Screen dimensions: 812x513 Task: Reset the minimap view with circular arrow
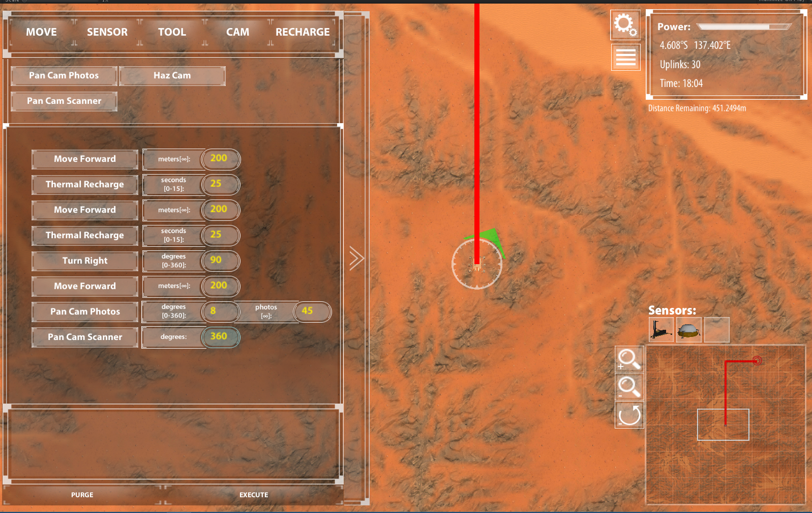tap(629, 415)
